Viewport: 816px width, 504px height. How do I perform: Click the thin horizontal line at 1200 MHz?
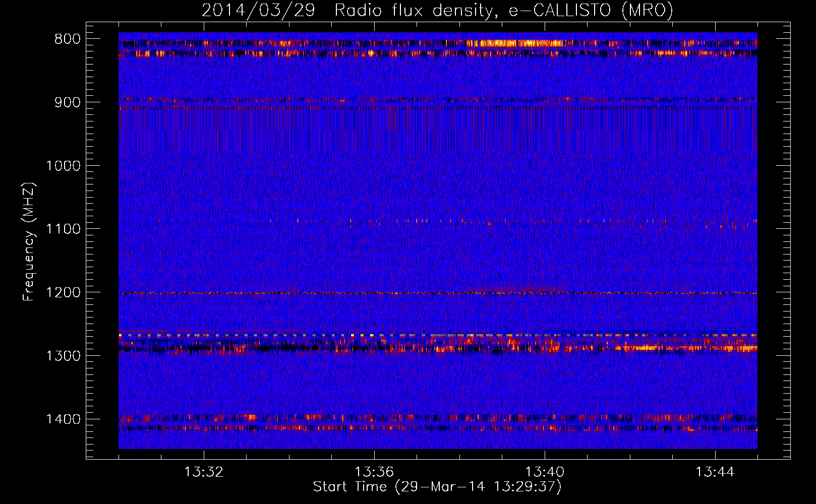[x=438, y=293]
